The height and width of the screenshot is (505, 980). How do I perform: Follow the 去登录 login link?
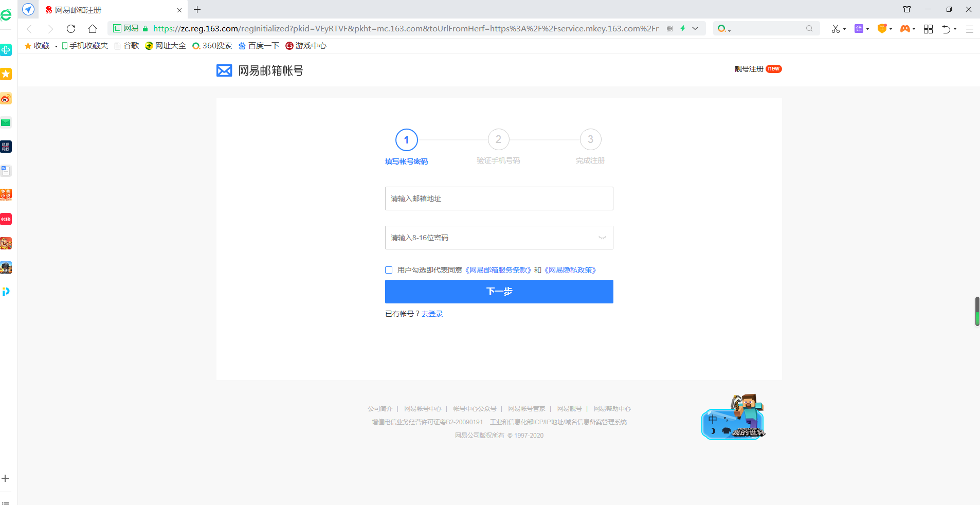432,314
